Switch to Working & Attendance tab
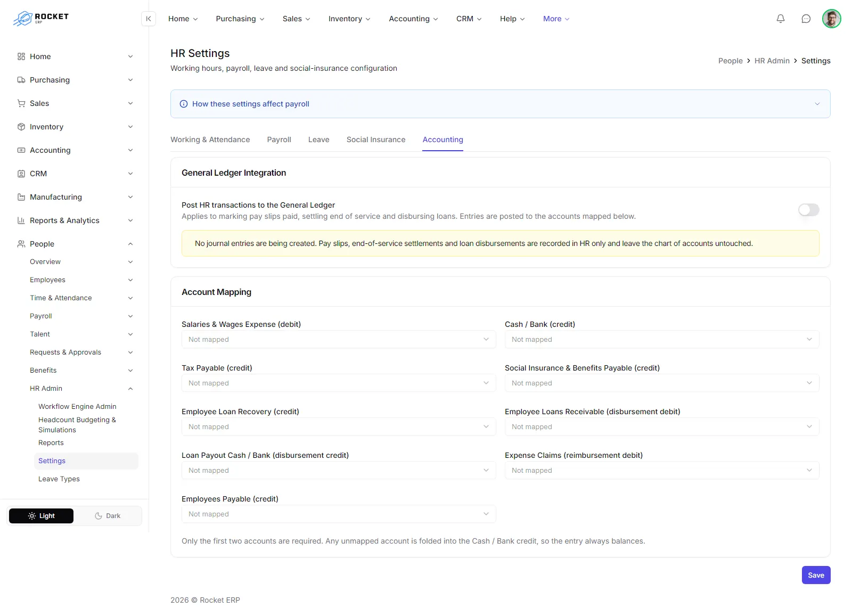The image size is (852, 616). [210, 139]
